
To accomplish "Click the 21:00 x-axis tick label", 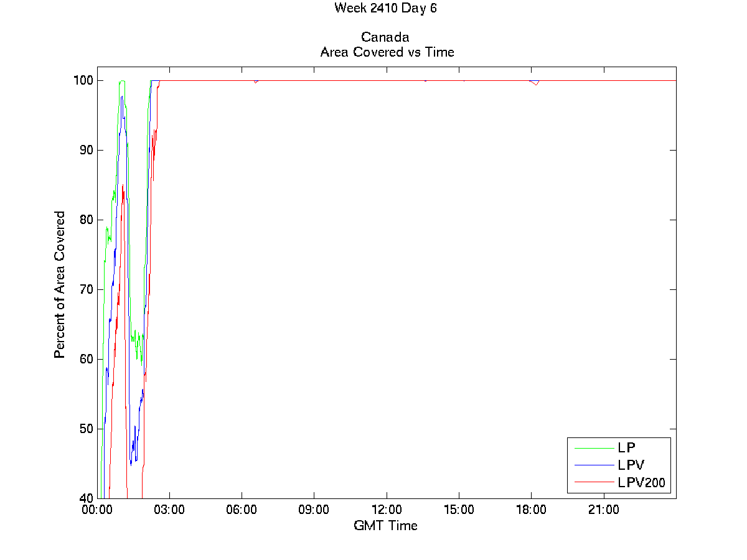I will click(x=603, y=510).
